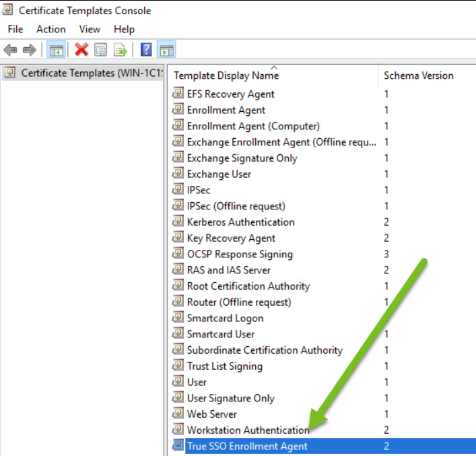Click True SSO Enrollment Agent template icon
This screenshot has height=456, width=476.
(x=178, y=445)
